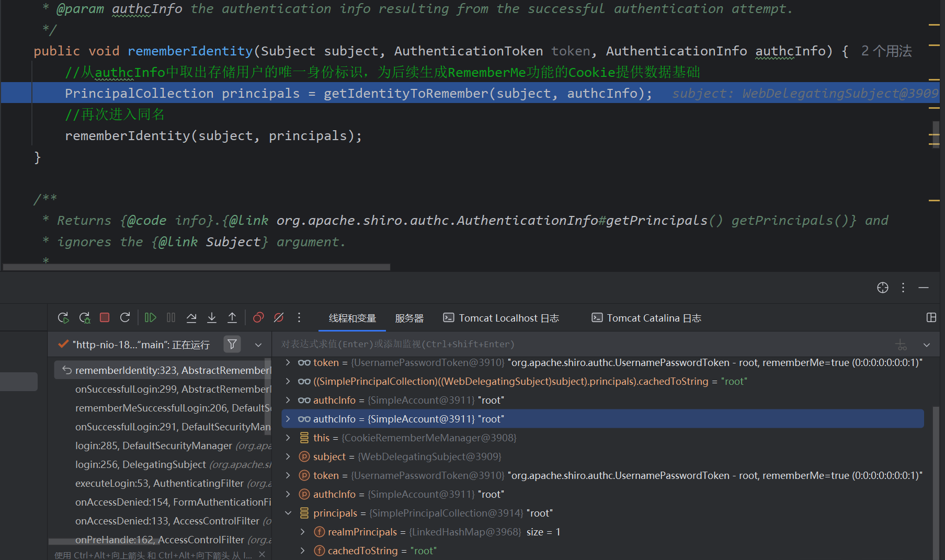This screenshot has width=945, height=560.
Task: Stop the debug session with red square
Action: click(105, 317)
